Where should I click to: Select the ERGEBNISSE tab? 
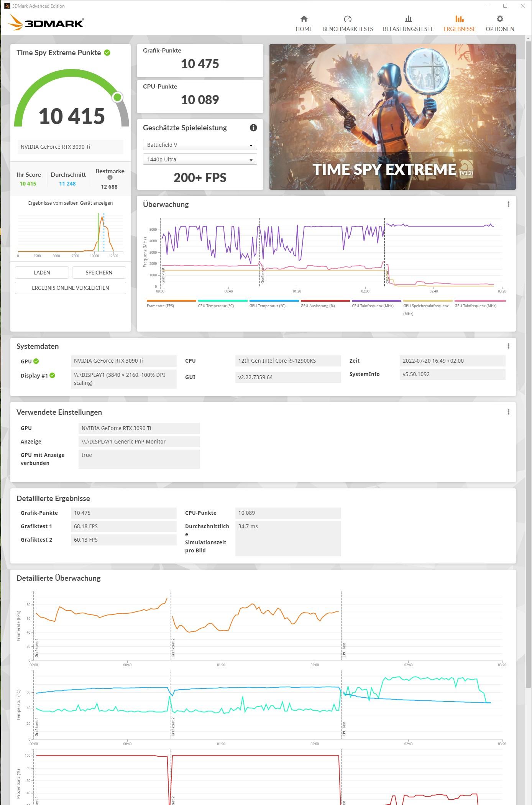pyautogui.click(x=460, y=24)
